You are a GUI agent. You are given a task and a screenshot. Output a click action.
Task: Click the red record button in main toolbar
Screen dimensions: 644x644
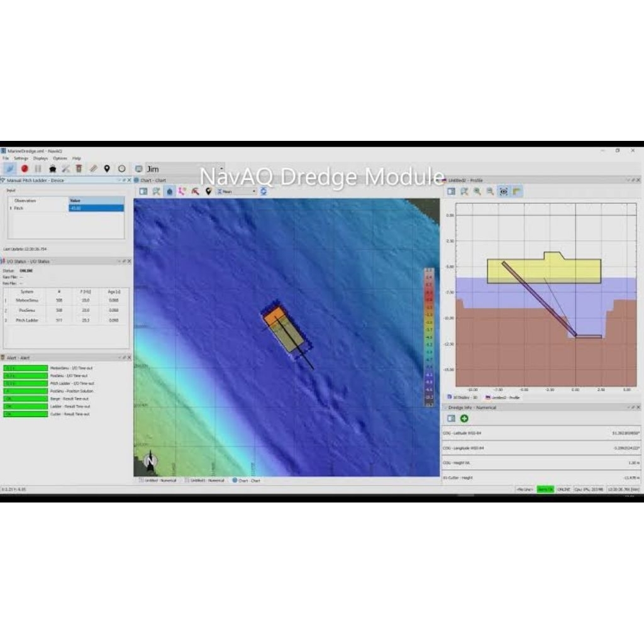[x=25, y=169]
